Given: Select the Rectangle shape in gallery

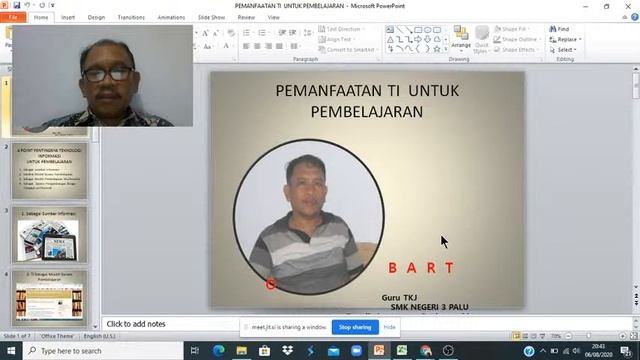Looking at the screenshot, I should click(x=418, y=30).
